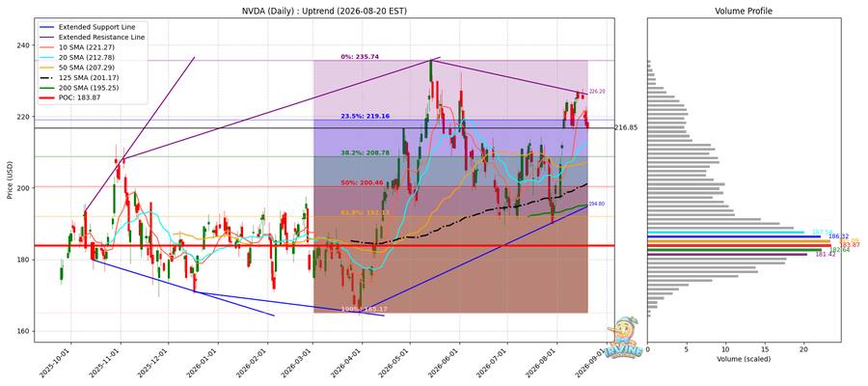The width and height of the screenshot is (868, 386).
Task: Click the '0%: 235.74' Fibonacci label
Action: [x=360, y=57]
